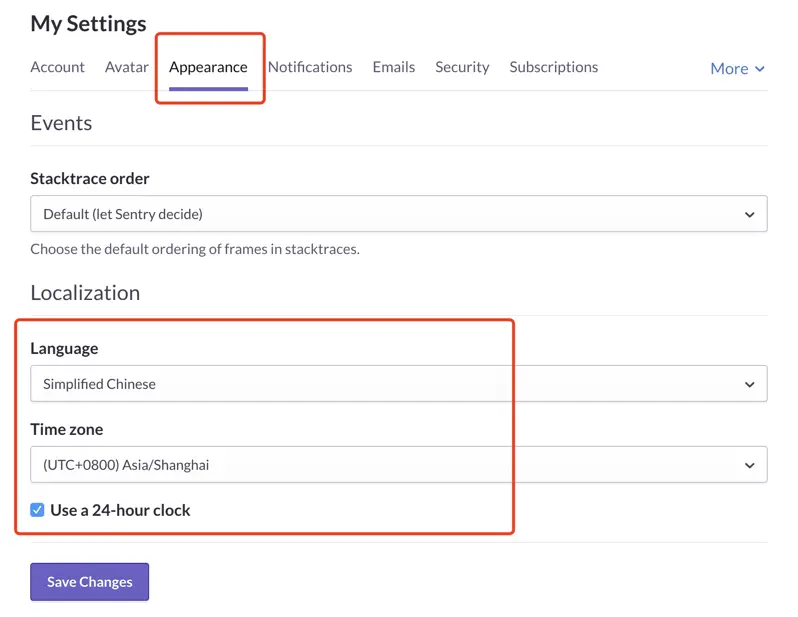798x617 pixels.
Task: Uncheck the 24-hour clock checkbox
Action: [x=37, y=510]
